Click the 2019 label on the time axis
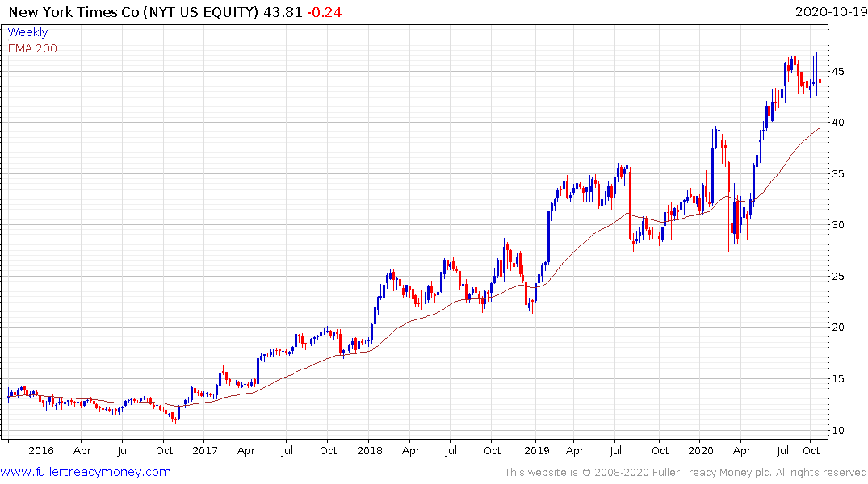The width and height of the screenshot is (868, 484). click(536, 450)
